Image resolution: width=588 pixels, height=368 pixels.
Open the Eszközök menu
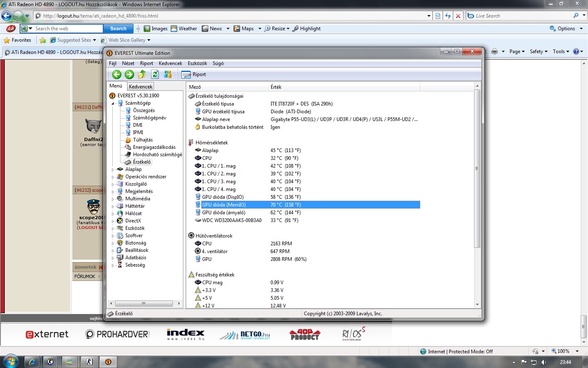click(x=197, y=63)
